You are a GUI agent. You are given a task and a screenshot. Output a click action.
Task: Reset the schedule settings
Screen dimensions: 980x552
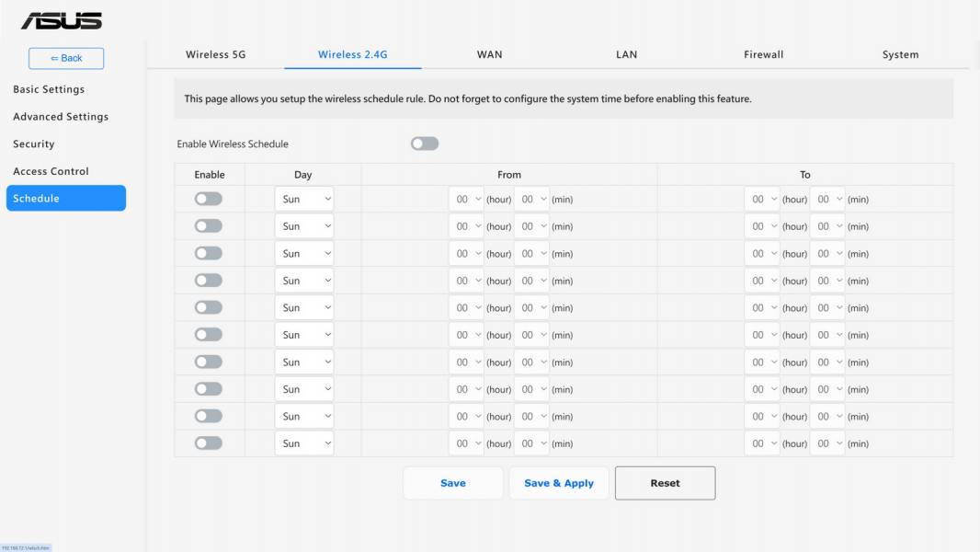click(665, 483)
